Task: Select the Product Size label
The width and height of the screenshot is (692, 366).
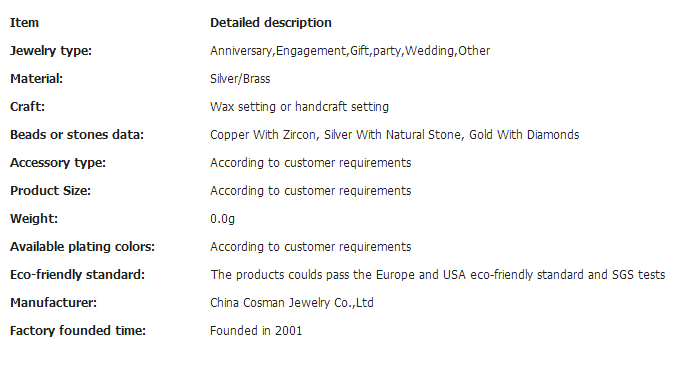Action: [50, 190]
